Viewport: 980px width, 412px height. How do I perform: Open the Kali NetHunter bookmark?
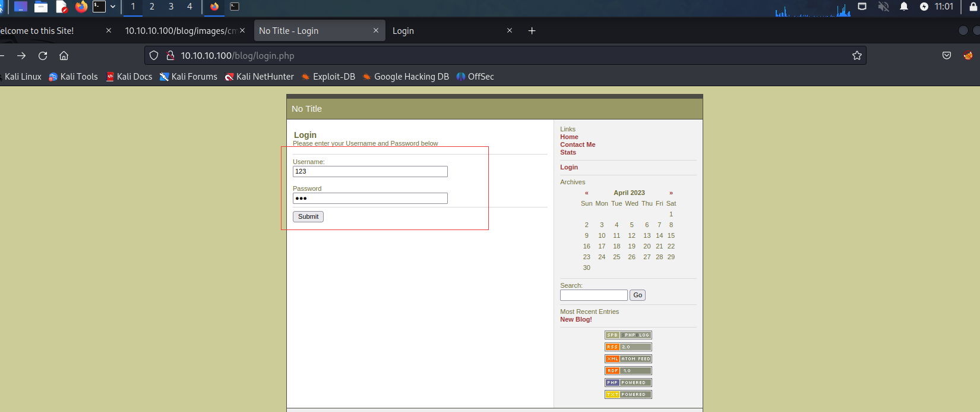pos(259,77)
